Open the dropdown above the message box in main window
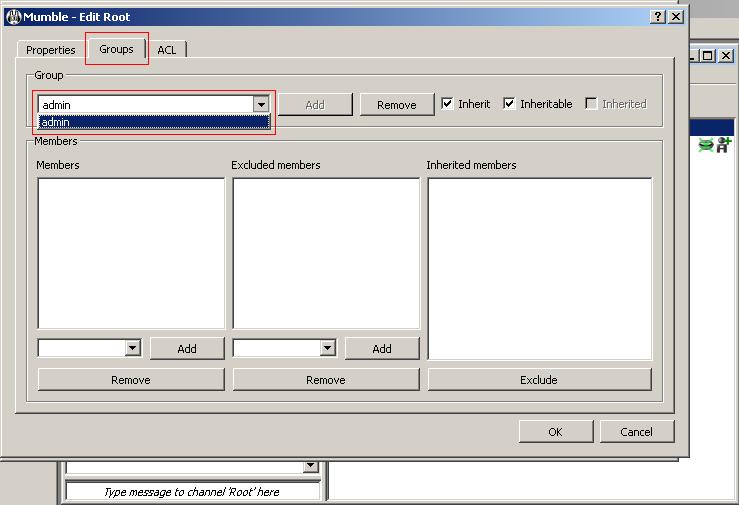The width and height of the screenshot is (739, 505). [x=310, y=466]
